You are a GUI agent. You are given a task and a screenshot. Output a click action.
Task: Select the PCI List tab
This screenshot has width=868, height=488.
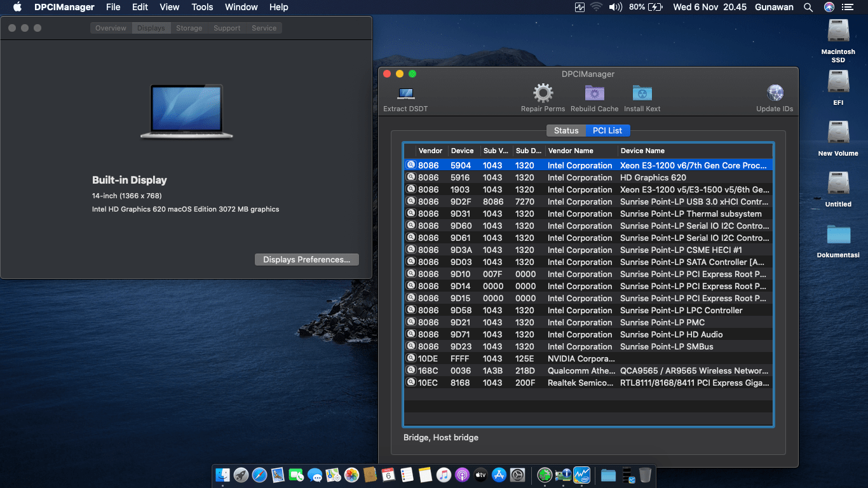tap(607, 130)
